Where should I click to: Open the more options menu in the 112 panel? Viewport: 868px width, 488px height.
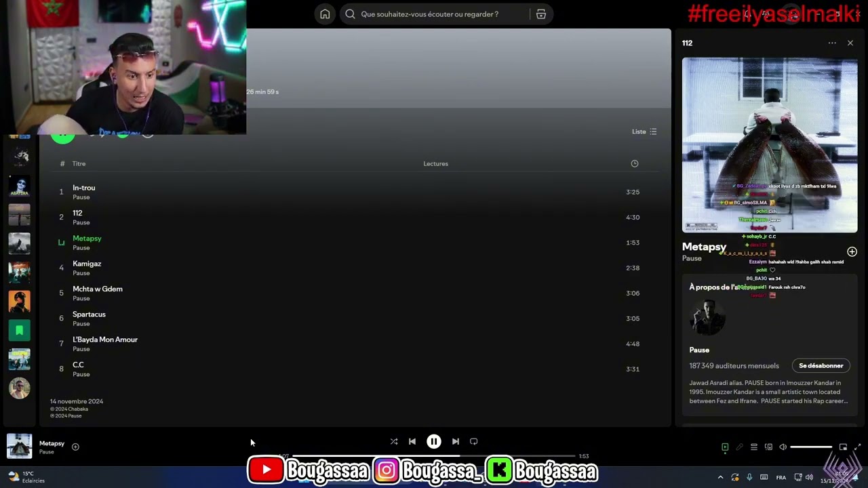pyautogui.click(x=832, y=43)
